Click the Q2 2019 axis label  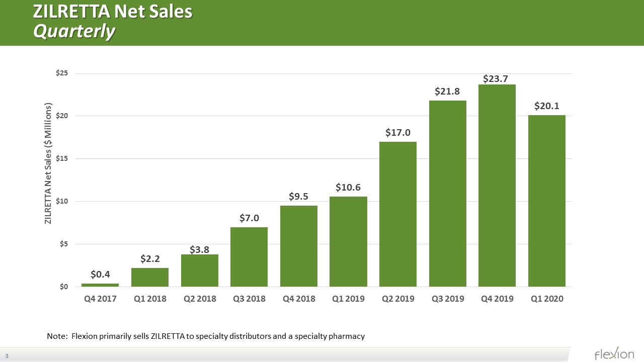(x=398, y=299)
